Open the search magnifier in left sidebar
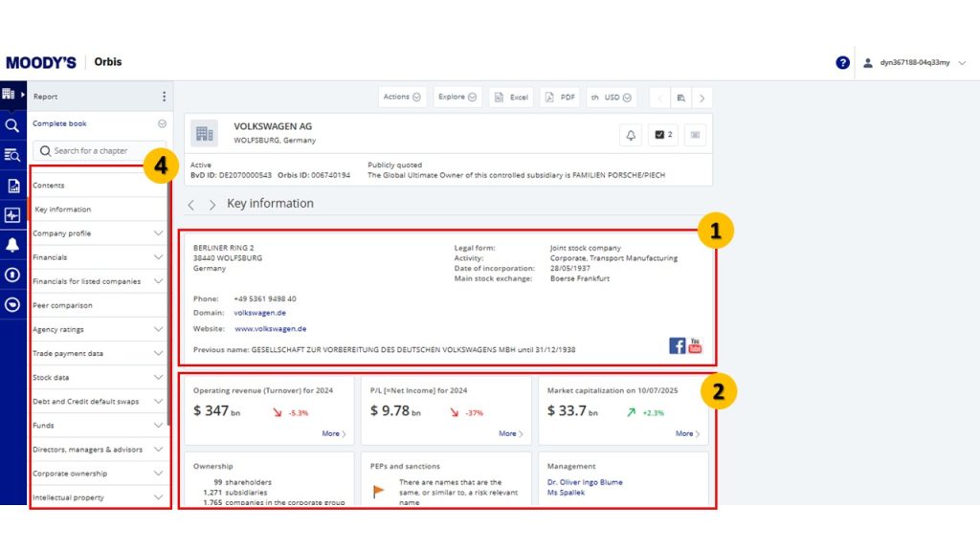This screenshot has height=551, width=980. pos(11,125)
